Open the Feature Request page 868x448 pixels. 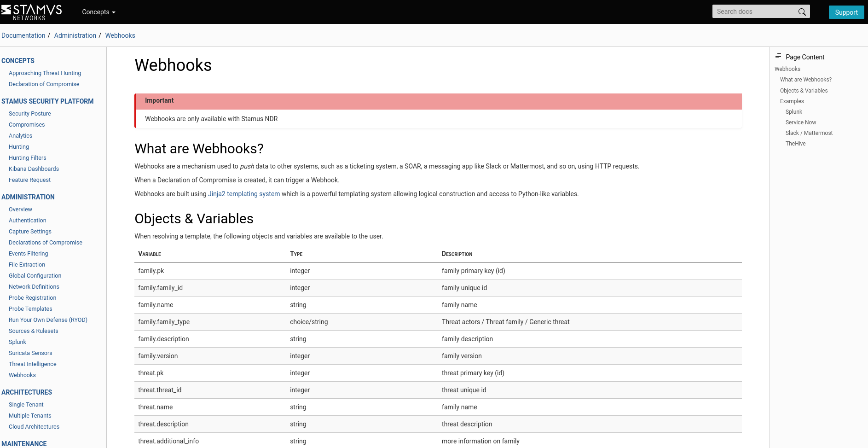(29, 180)
